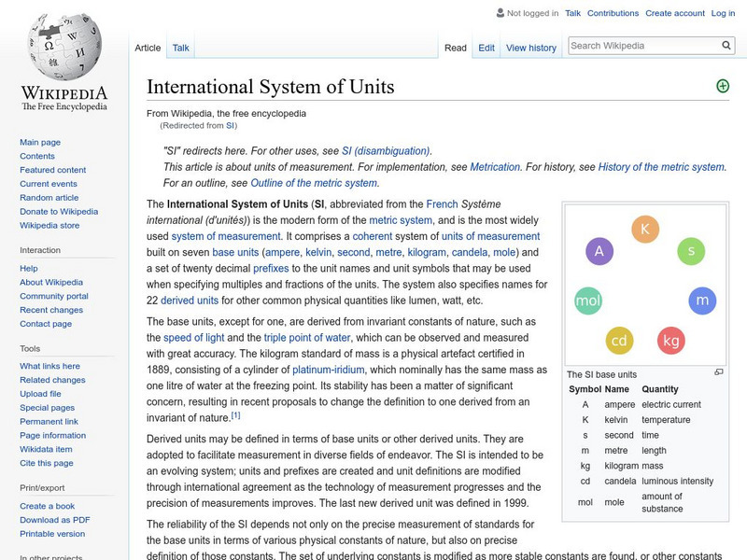The image size is (747, 560).
Task: Click Log in
Action: (x=723, y=13)
